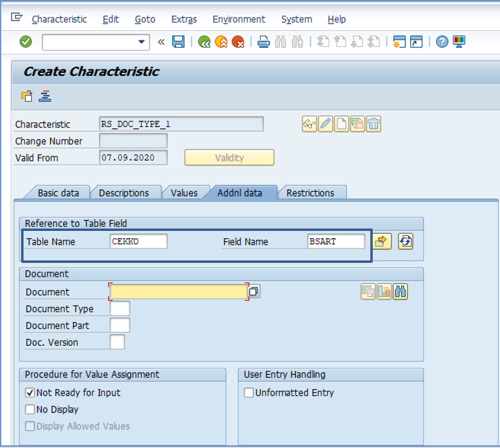The height and width of the screenshot is (448, 500).
Task: Click the Print icon
Action: [x=264, y=42]
